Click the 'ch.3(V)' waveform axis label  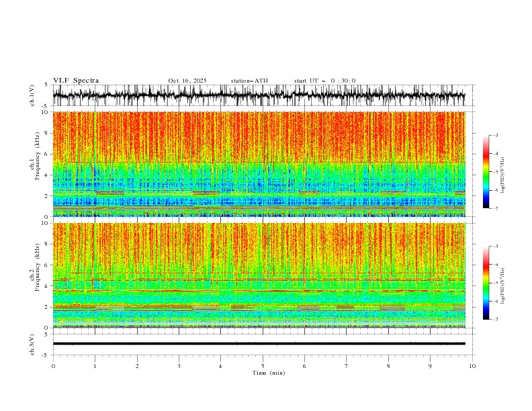(x=32, y=345)
